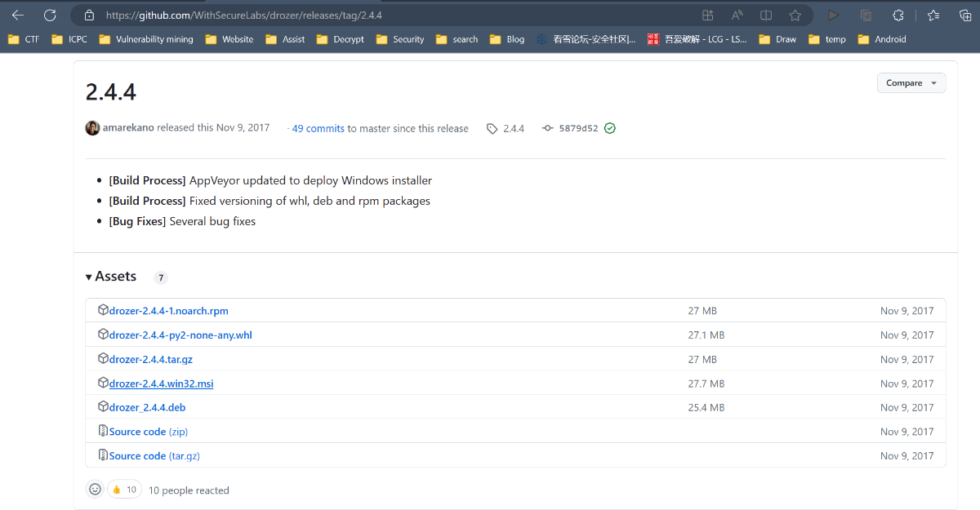Click the 27.7 MB size text

(706, 384)
